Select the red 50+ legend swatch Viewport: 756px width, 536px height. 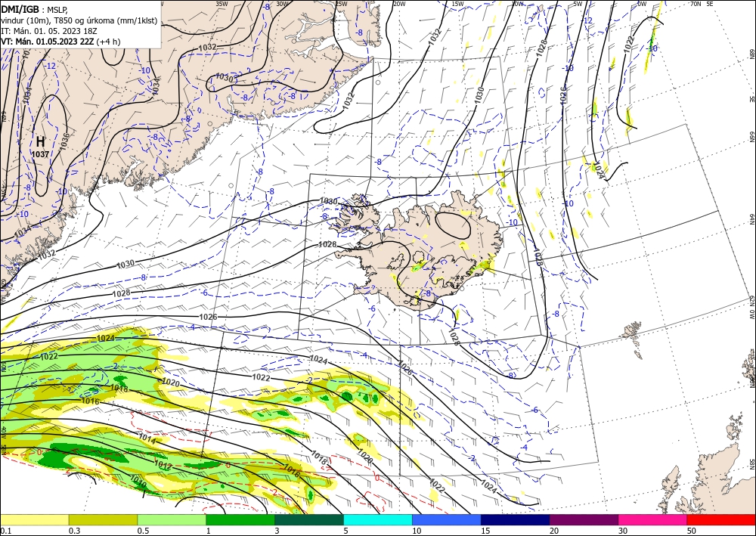click(721, 519)
